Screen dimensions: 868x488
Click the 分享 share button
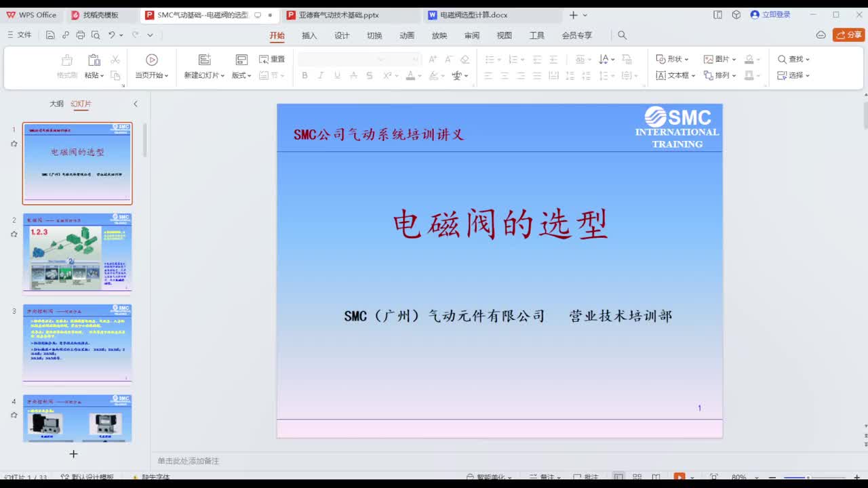pos(848,35)
